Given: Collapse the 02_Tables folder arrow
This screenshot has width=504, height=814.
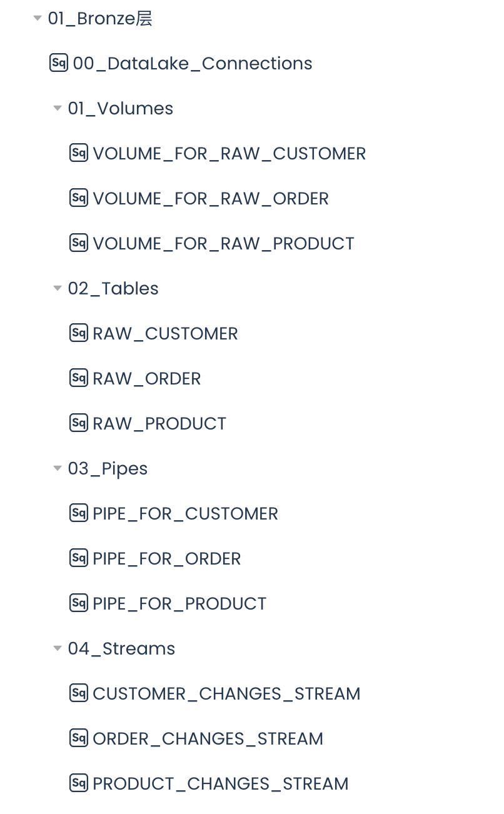Looking at the screenshot, I should (58, 289).
